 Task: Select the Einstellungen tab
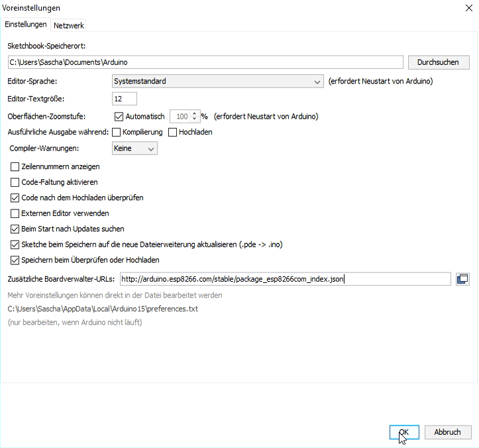click(26, 25)
